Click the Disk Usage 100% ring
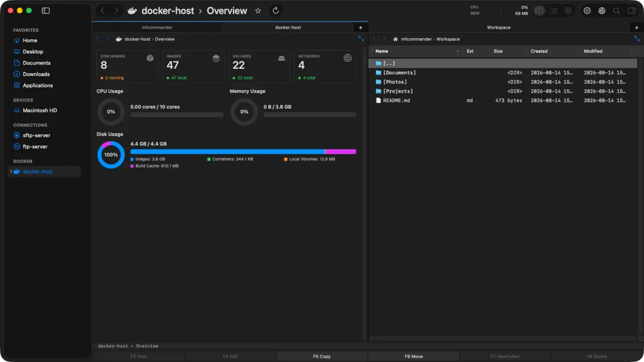Screen dimensions: 644x362 coord(111,154)
